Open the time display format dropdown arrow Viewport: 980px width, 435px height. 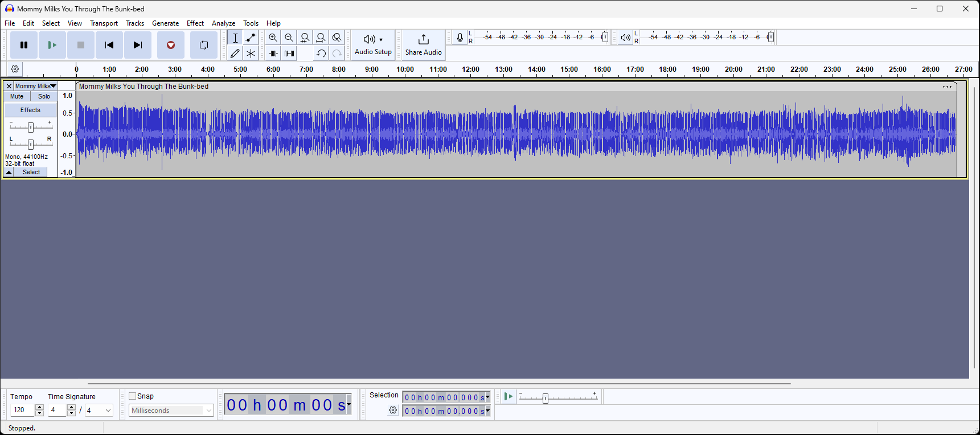(x=348, y=404)
